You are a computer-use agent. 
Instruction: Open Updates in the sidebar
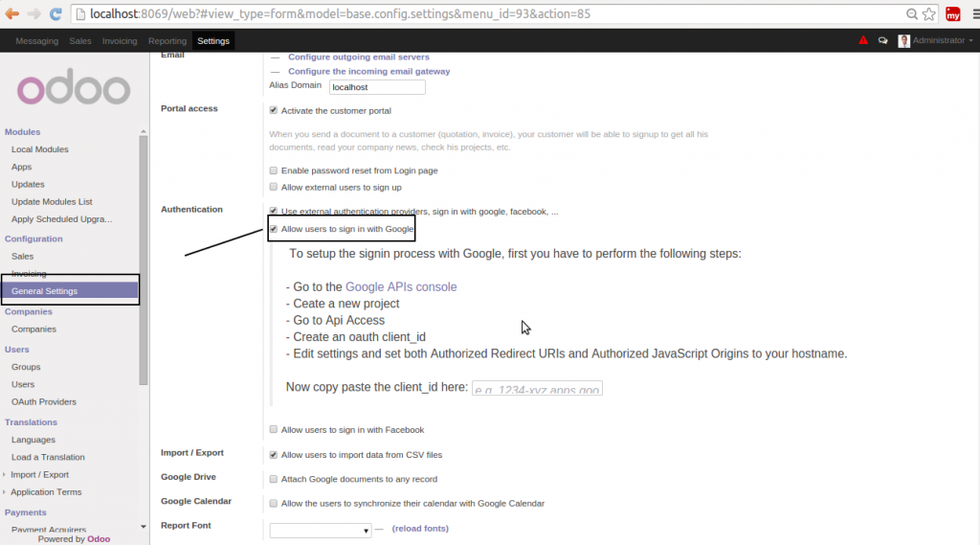click(x=28, y=185)
